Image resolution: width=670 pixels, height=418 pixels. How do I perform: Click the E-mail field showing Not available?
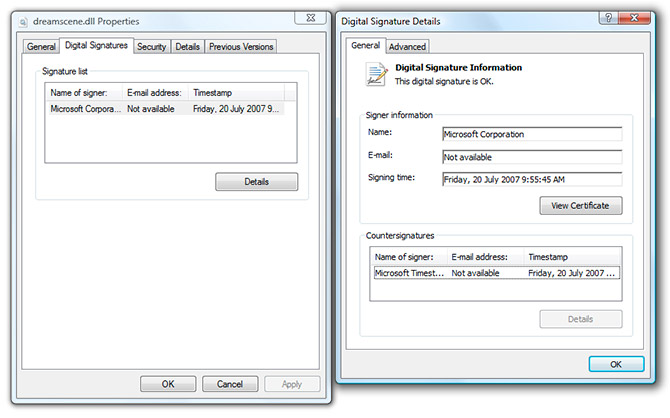point(532,157)
